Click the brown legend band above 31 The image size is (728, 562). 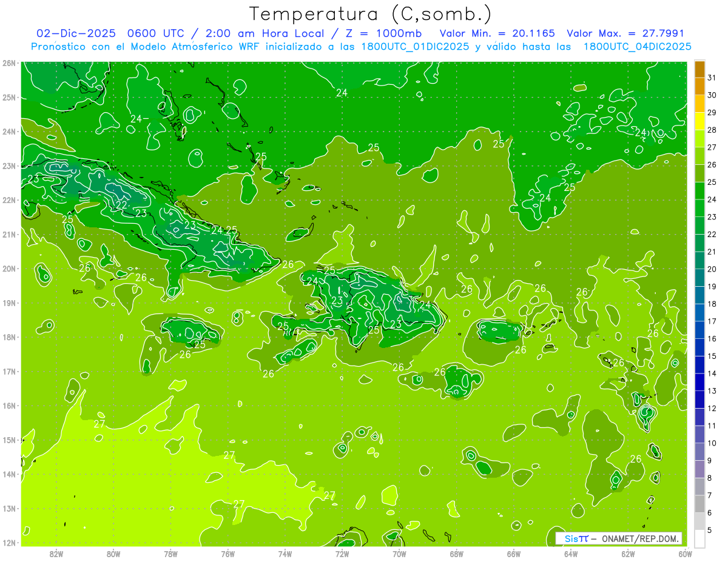(699, 69)
